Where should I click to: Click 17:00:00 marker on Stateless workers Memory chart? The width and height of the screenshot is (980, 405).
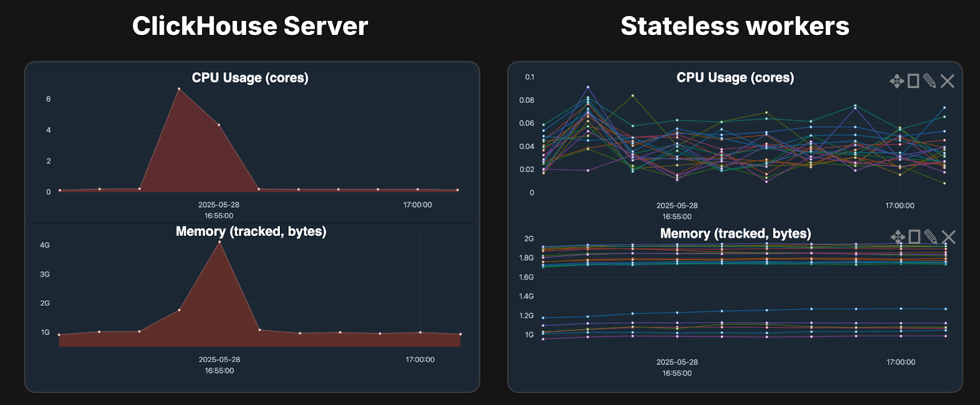coord(900,362)
